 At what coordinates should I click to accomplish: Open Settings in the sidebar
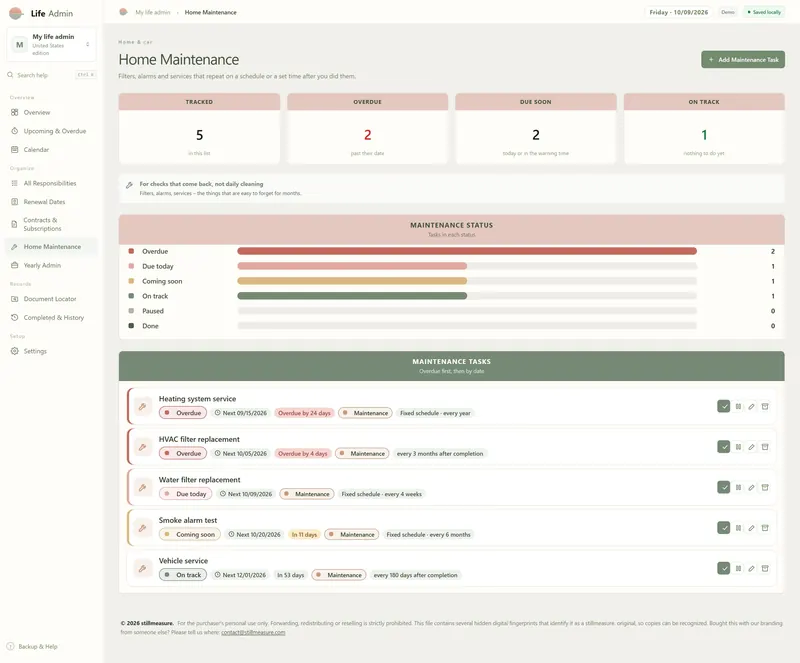[51, 351]
